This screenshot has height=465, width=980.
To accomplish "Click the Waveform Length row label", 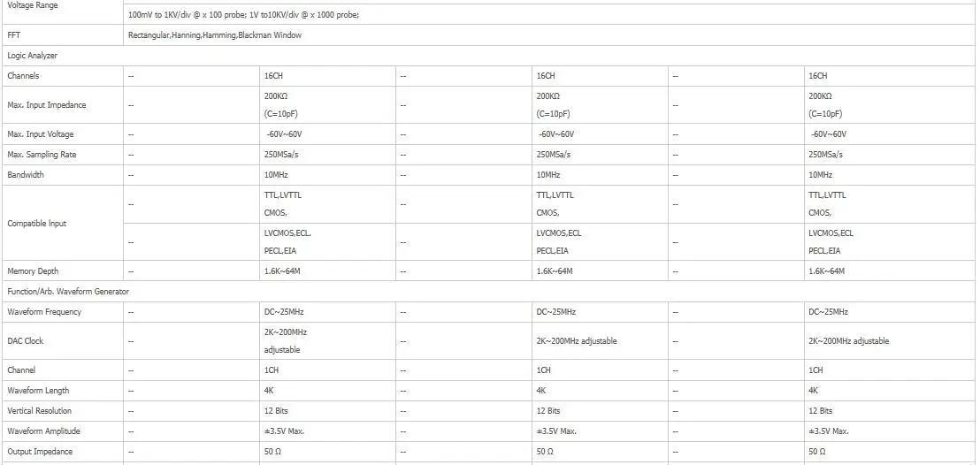I will point(38,391).
